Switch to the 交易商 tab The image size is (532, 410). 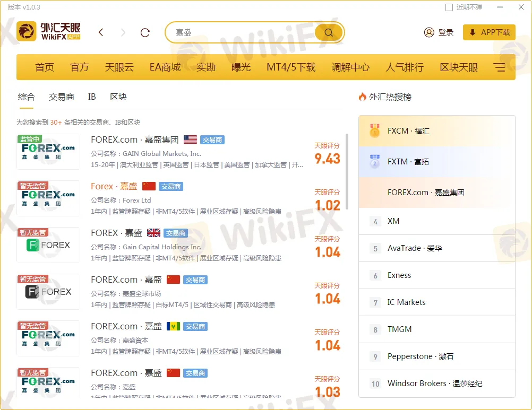[61, 97]
